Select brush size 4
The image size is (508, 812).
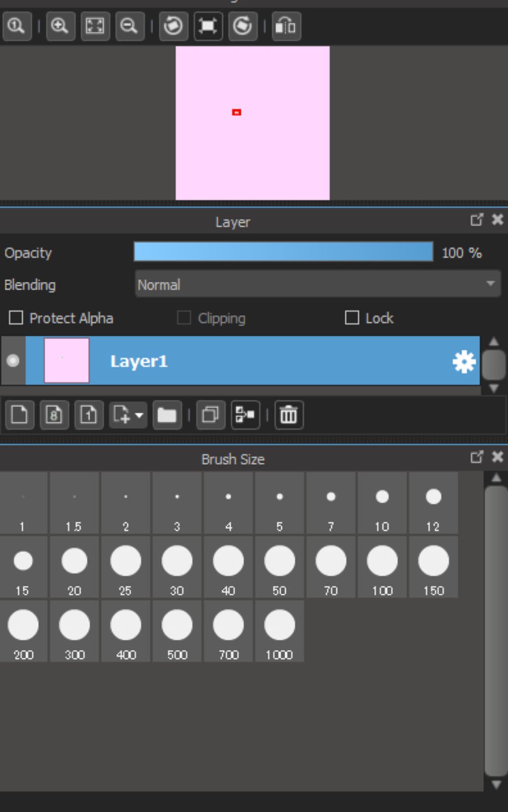[228, 503]
